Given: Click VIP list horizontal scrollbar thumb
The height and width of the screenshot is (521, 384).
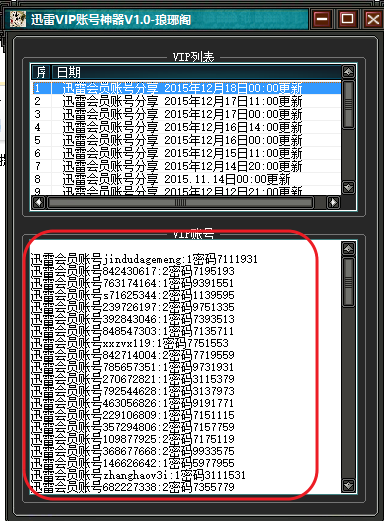Looking at the screenshot, I should point(181,202).
